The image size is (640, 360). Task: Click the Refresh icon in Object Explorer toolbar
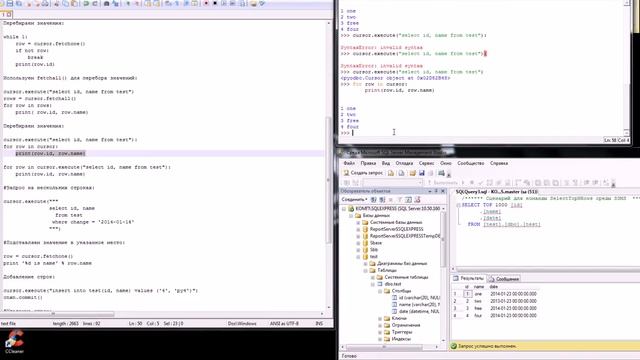[409, 200]
